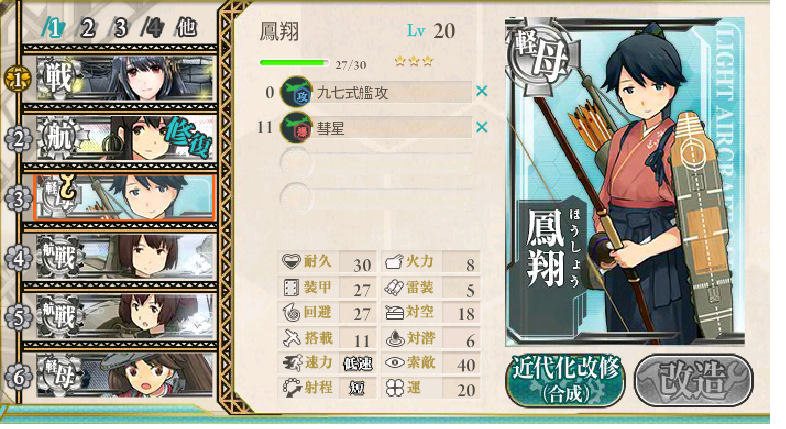Select the highlighted Hosho banner in slot 3
The height and width of the screenshot is (429, 786).
(124, 197)
